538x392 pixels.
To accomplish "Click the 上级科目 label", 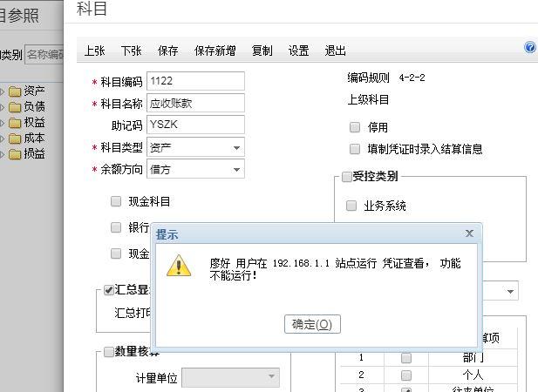I will pos(368,99).
